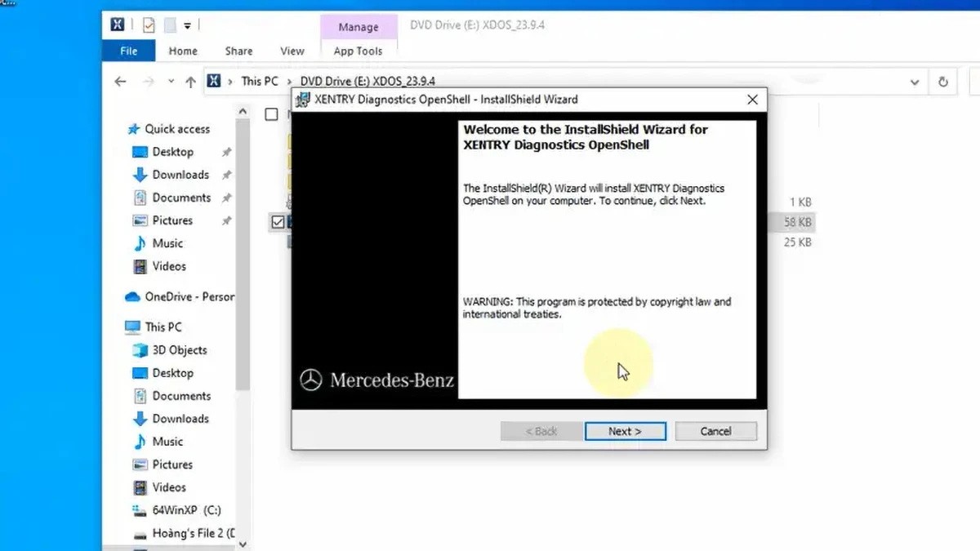Uncheck the selected file's checkbox
This screenshot has height=551, width=980.
pos(278,221)
